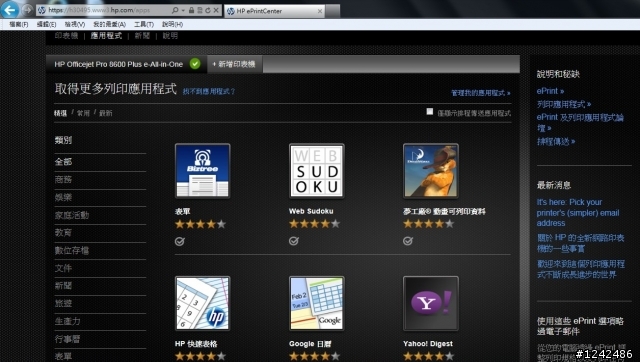Click the Yahoo! Digest title text
The height and width of the screenshot is (362, 640).
[x=428, y=344]
